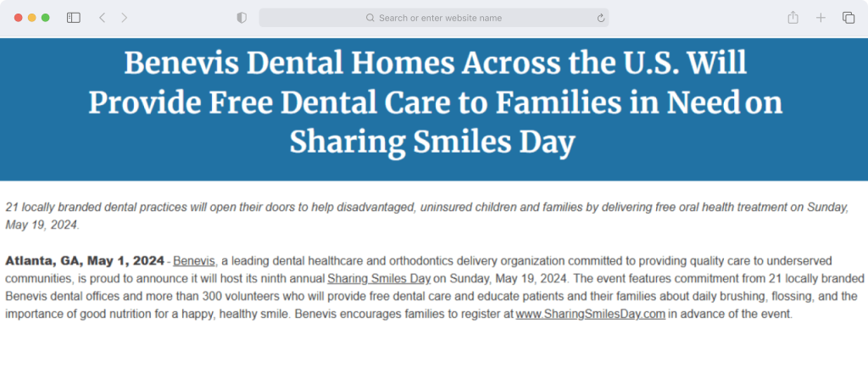Open the privacy report shield icon
The width and height of the screenshot is (868, 368).
point(242,18)
